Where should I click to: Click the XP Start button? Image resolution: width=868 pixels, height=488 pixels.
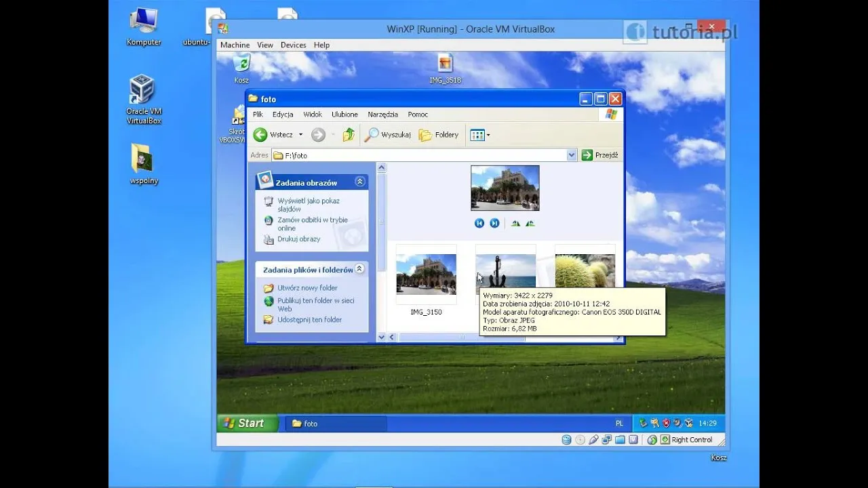pos(248,423)
